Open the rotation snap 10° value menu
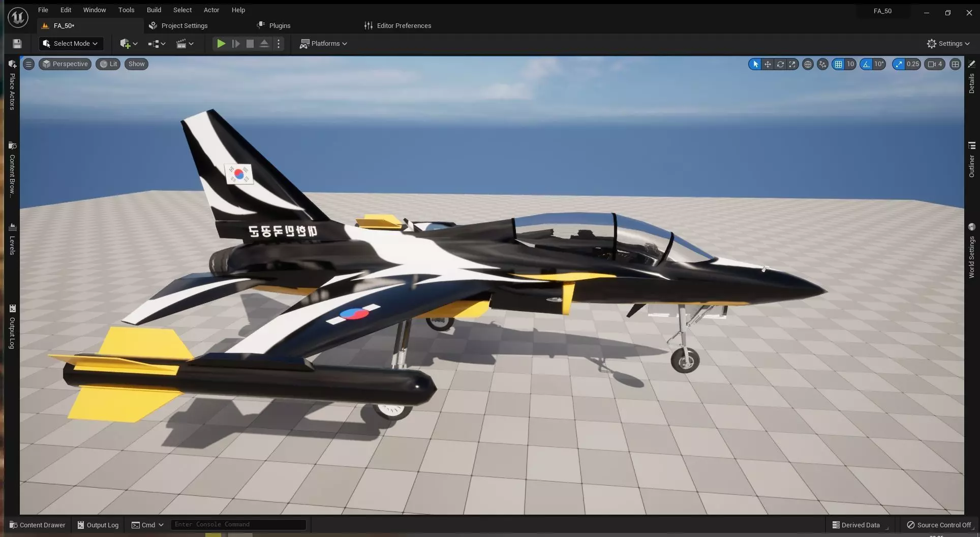Viewport: 980px width, 537px height. pyautogui.click(x=879, y=64)
